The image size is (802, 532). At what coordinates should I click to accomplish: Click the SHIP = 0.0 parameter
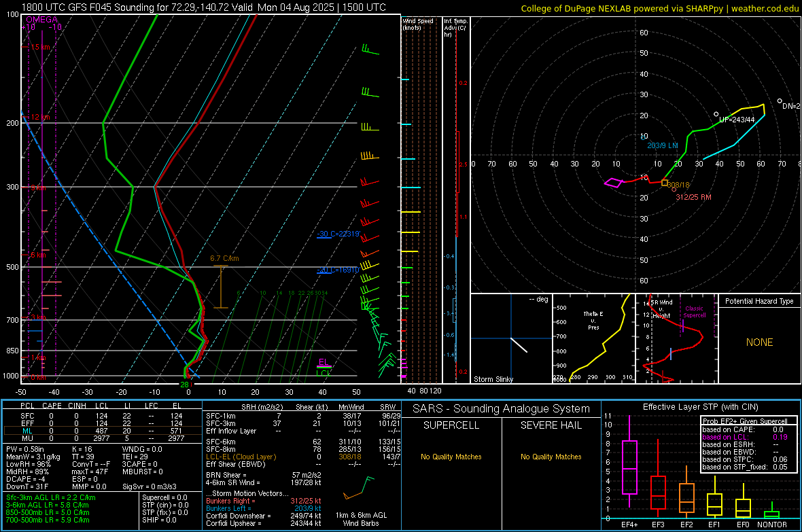pyautogui.click(x=159, y=520)
